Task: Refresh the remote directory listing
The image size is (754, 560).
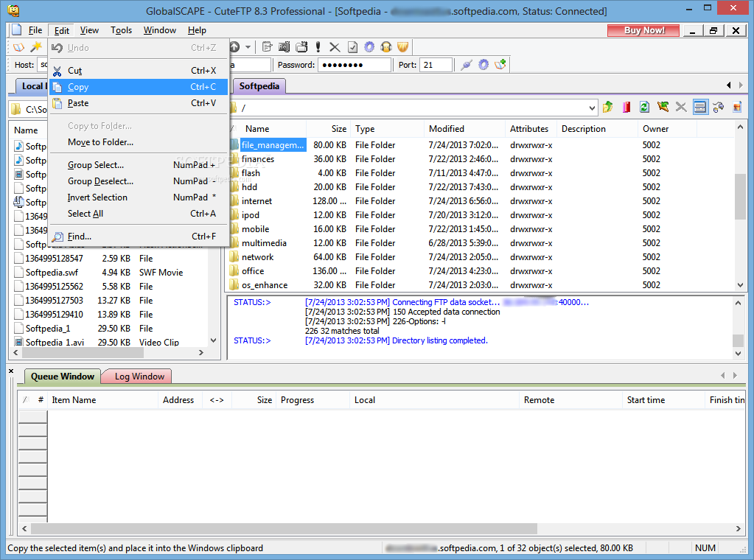Action: pos(644,108)
